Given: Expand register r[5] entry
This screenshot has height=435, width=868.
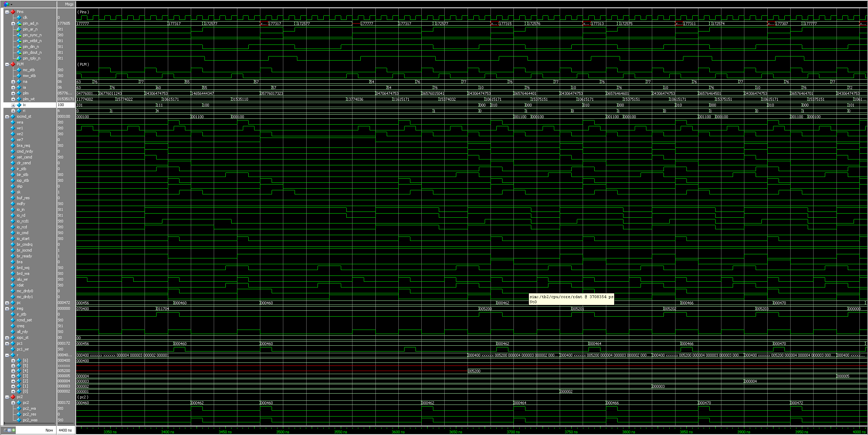Looking at the screenshot, I should pos(13,366).
